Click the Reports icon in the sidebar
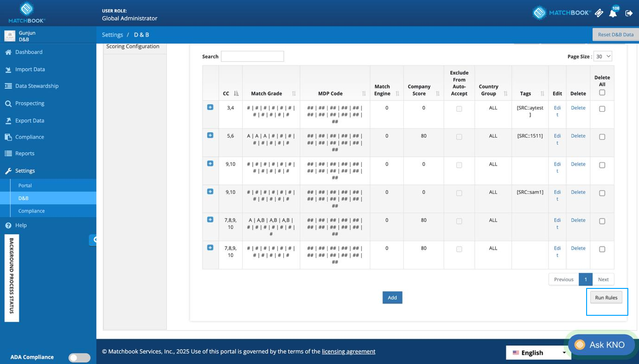 8,153
